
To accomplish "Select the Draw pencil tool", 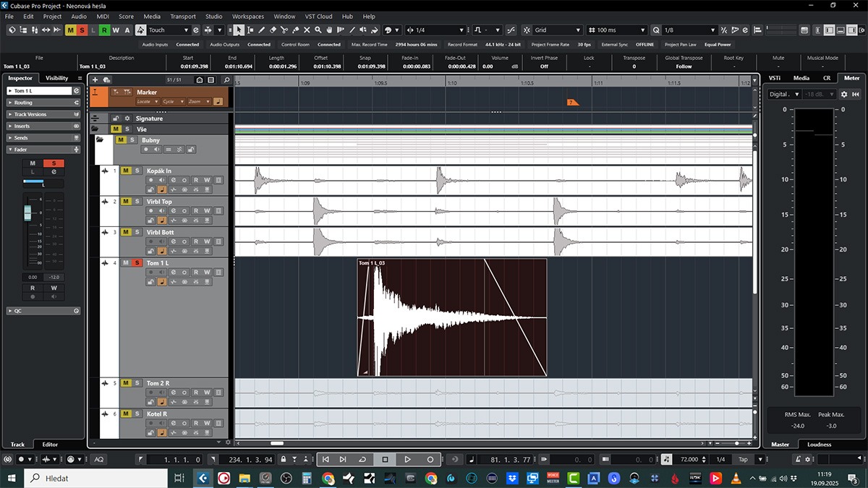I will pos(261,30).
